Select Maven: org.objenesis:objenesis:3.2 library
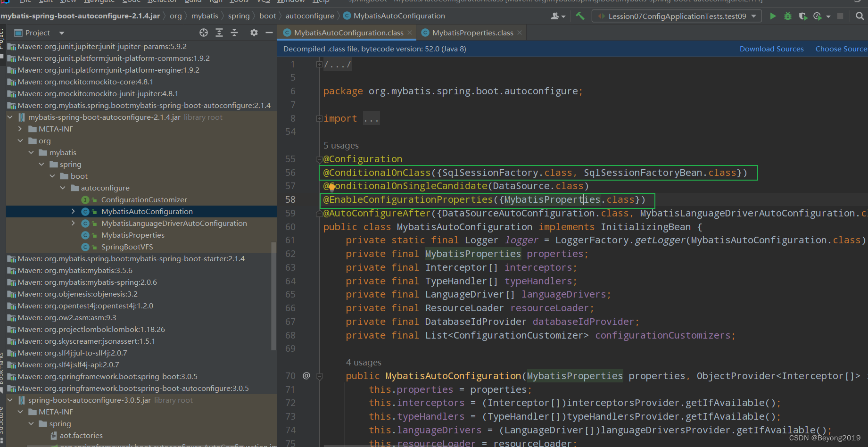868x447 pixels. click(77, 294)
